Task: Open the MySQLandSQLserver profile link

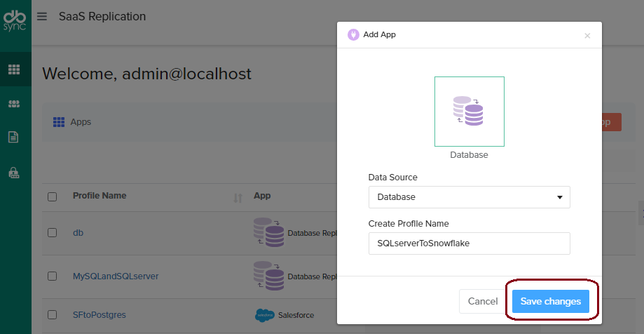Action: pyautogui.click(x=116, y=276)
